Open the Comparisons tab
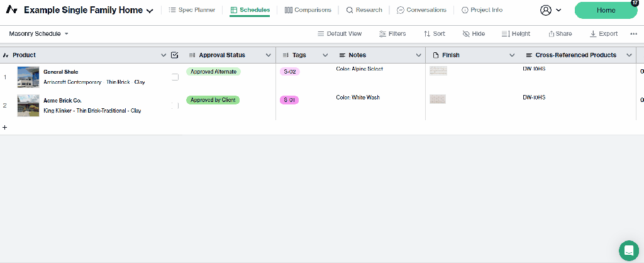This screenshot has width=644, height=263. [x=308, y=10]
